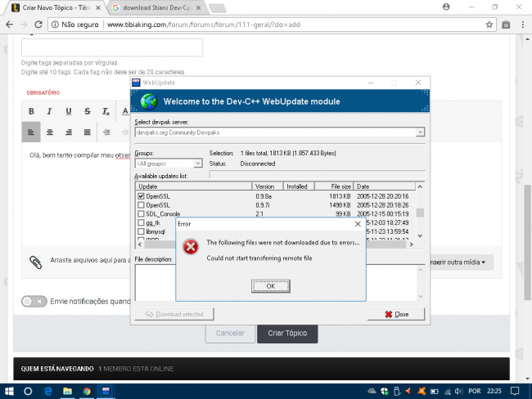Open the Groups dropdown
The width and height of the screenshot is (532, 399).
click(x=198, y=164)
